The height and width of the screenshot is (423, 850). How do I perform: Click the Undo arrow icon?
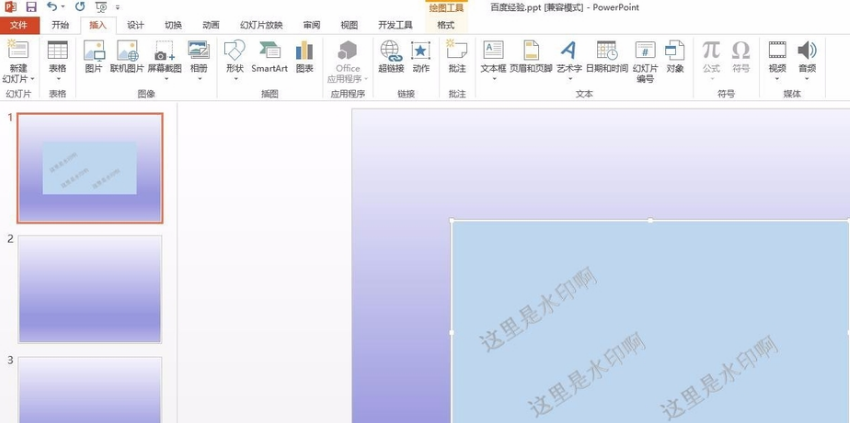pos(51,7)
